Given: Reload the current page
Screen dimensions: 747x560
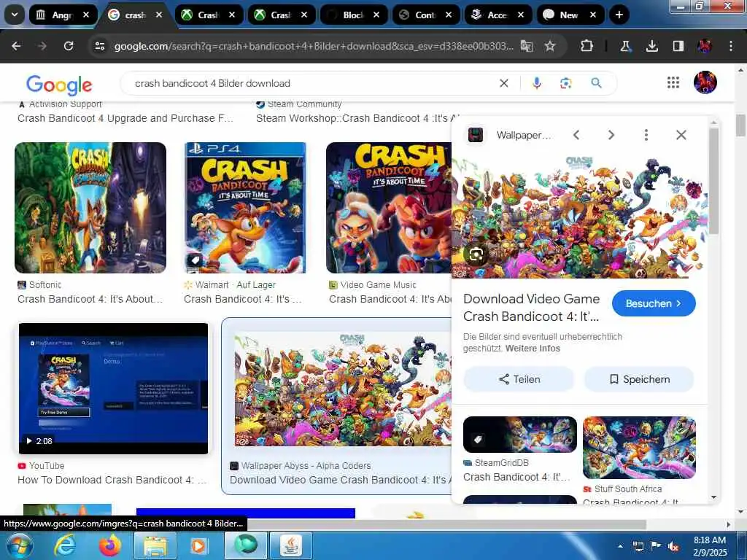Looking at the screenshot, I should [69, 46].
